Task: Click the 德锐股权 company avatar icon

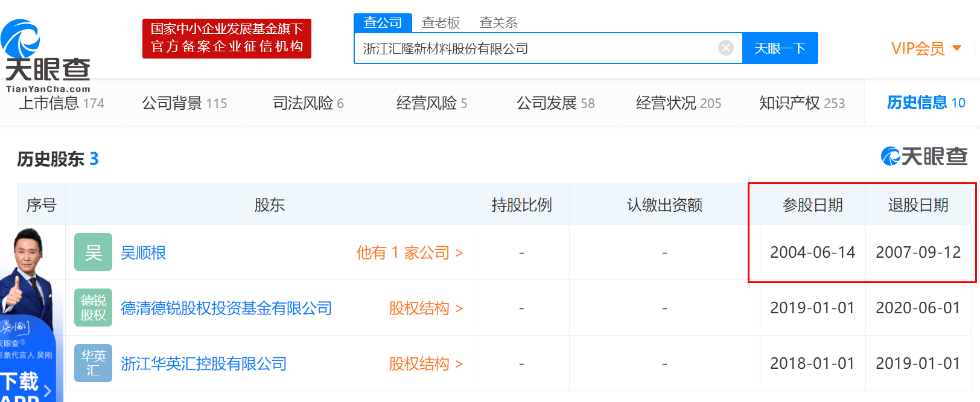Action: pyautogui.click(x=93, y=308)
